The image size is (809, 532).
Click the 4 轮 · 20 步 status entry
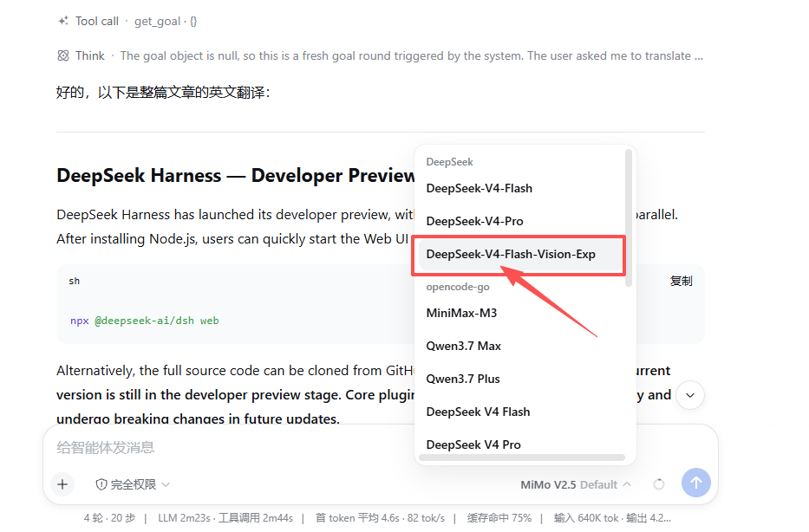coord(109,518)
